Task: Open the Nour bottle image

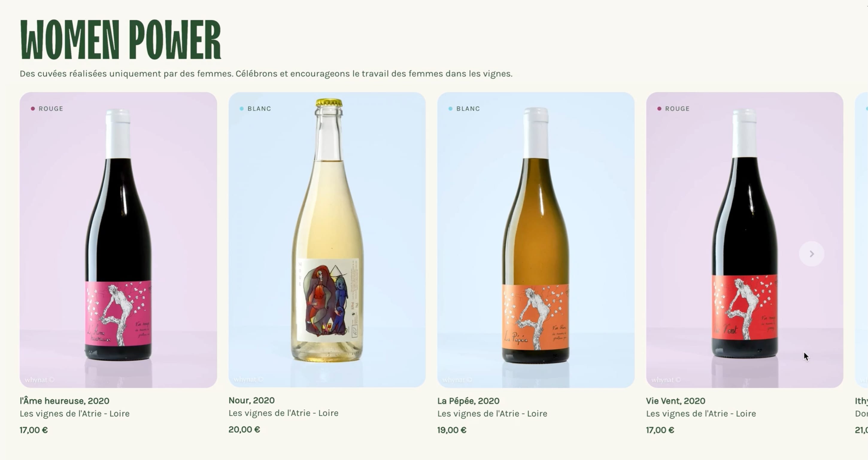Action: pos(327,240)
